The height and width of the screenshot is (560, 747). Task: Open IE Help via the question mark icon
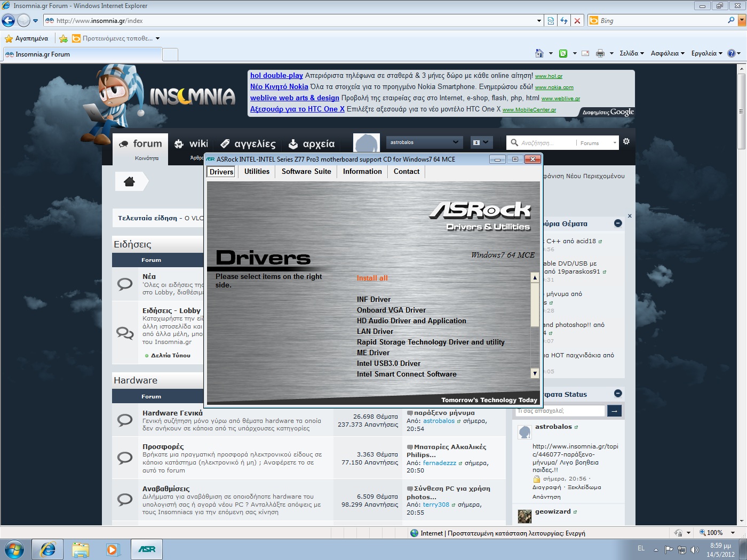(x=731, y=53)
